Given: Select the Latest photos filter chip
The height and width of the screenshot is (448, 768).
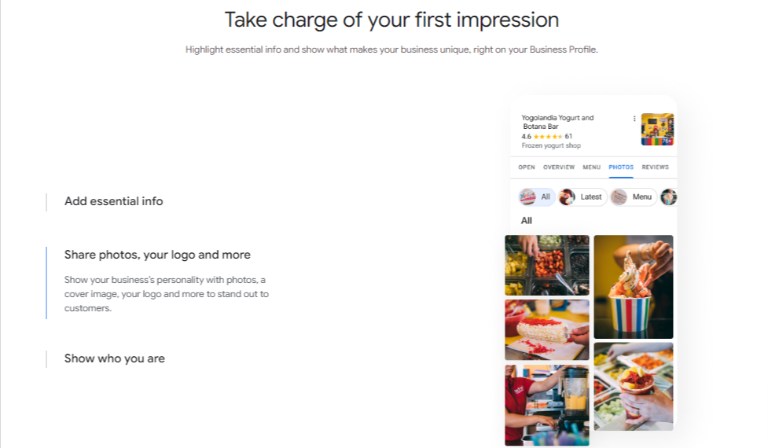Looking at the screenshot, I should tap(582, 197).
